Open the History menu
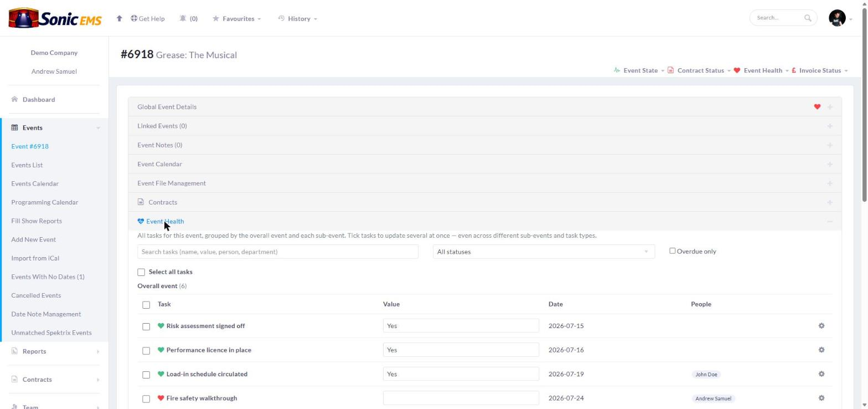The width and height of the screenshot is (868, 409). [298, 18]
